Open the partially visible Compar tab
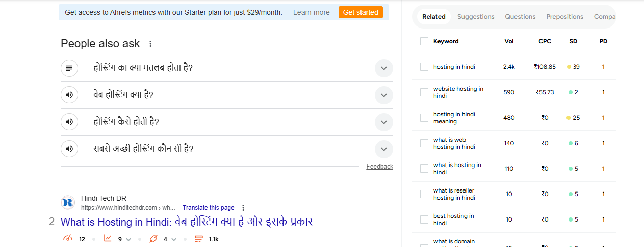The image size is (644, 247). click(605, 17)
